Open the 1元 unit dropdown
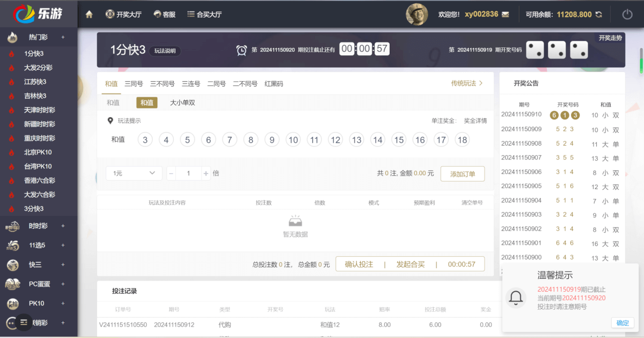Viewport: 644px width, 338px height. (x=134, y=173)
